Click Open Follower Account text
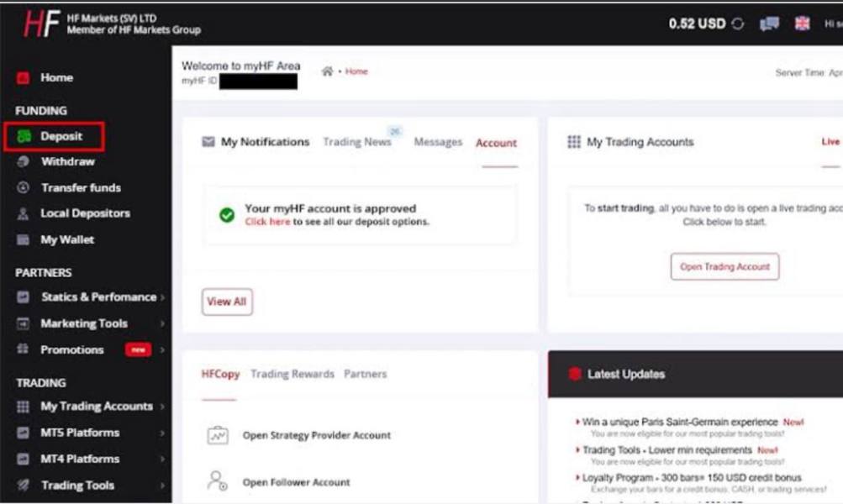 pos(296,482)
